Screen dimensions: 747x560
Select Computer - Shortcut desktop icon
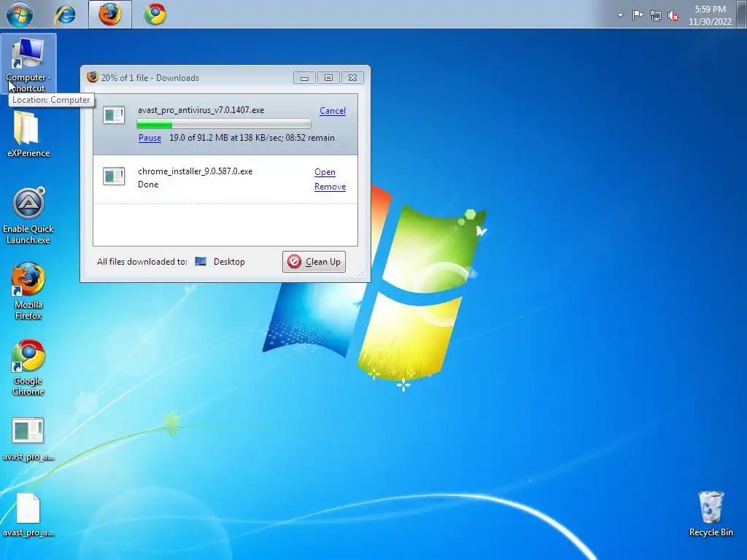[x=28, y=64]
